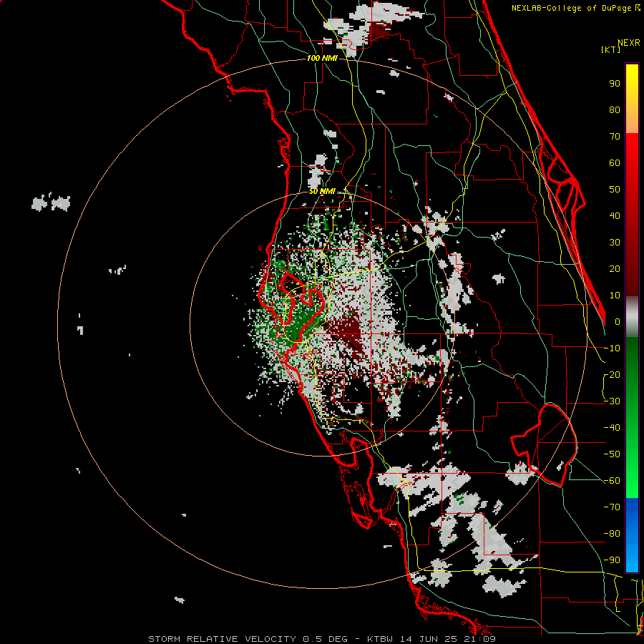Click the KTBW station identifier

point(381,639)
